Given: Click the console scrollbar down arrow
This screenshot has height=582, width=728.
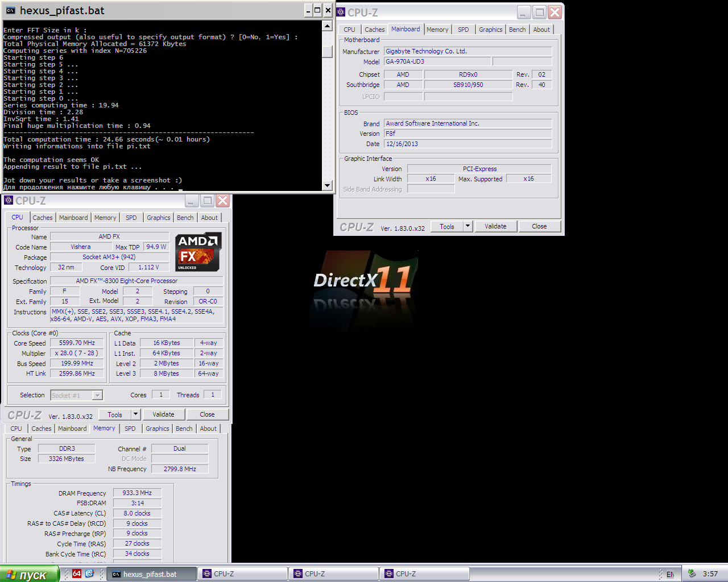Looking at the screenshot, I should point(327,185).
